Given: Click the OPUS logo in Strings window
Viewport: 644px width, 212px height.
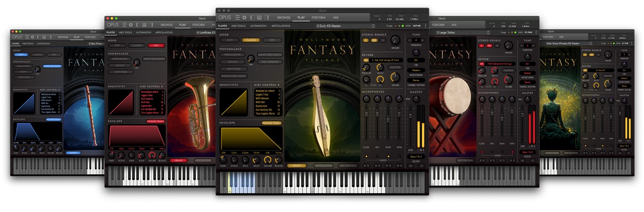Looking at the screenshot, I should click(x=225, y=17).
